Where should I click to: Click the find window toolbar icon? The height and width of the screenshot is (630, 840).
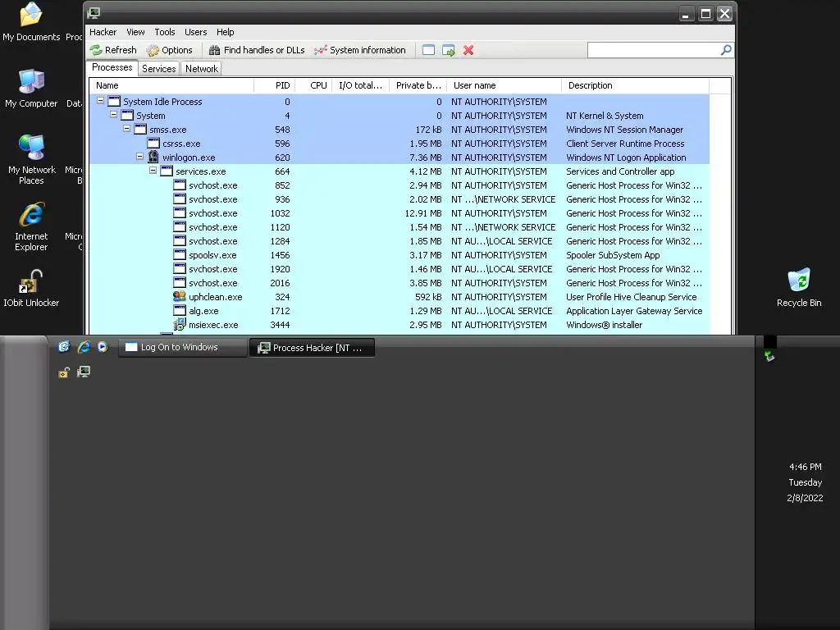pos(428,50)
